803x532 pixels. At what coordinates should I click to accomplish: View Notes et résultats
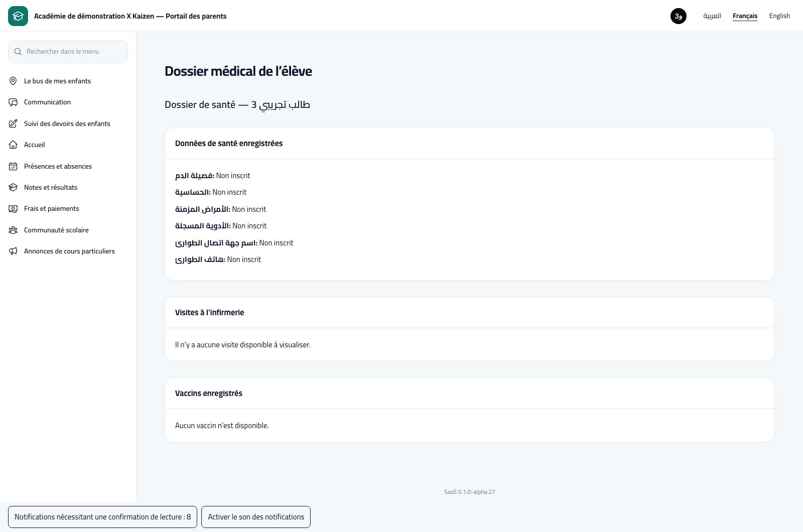tap(68, 187)
